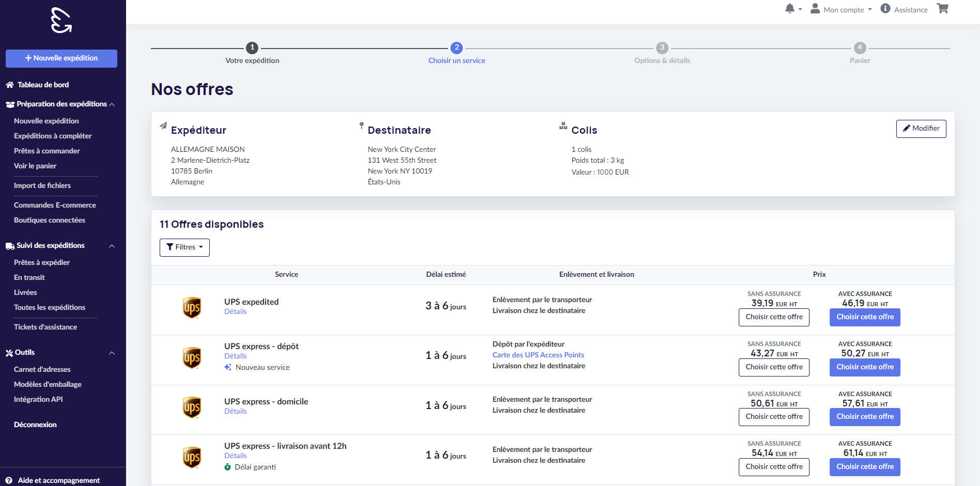Viewport: 980px width, 486px height.
Task: Open Détails for UPS expedited
Action: pos(236,311)
